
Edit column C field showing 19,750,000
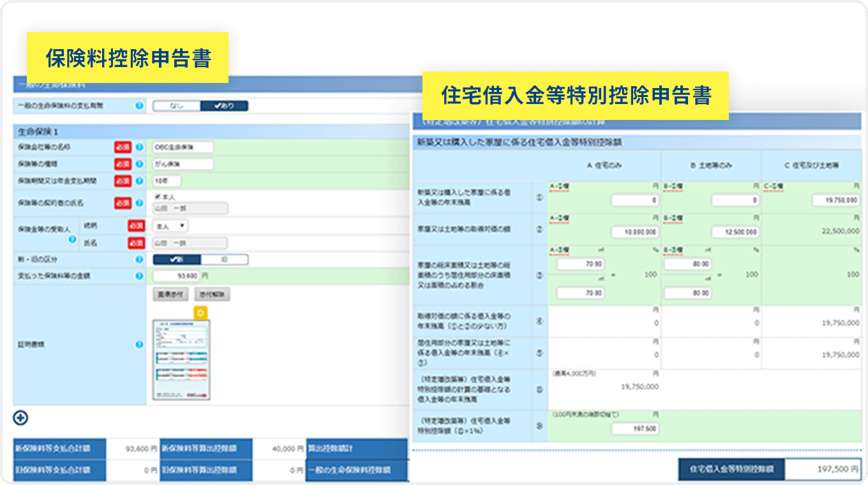[837, 200]
